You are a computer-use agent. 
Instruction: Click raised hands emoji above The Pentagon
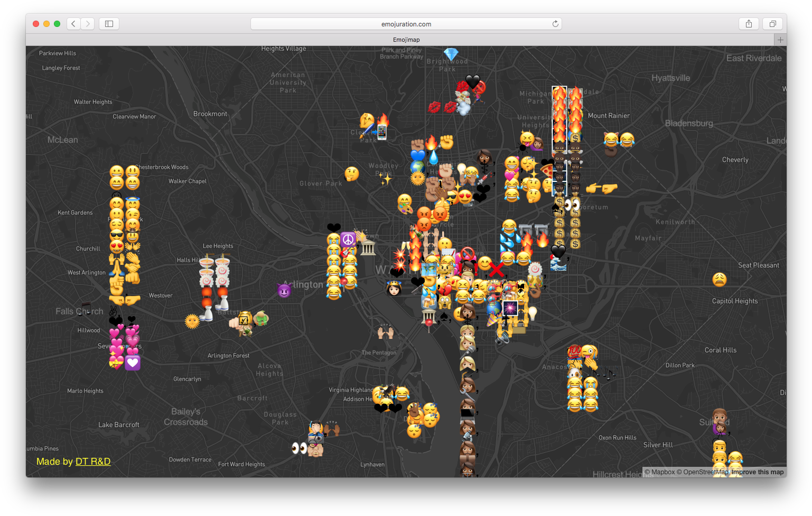tap(386, 333)
